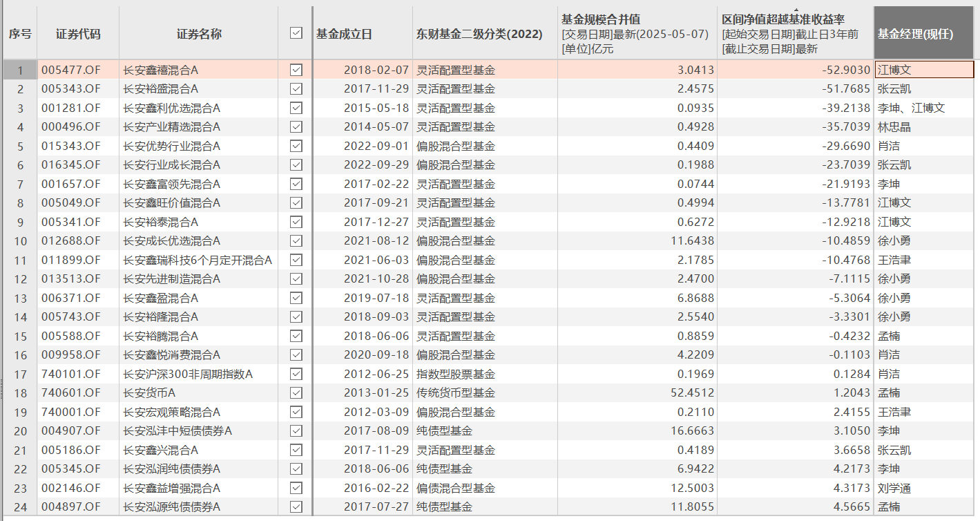Click the 序号 column header
980x521 pixels.
point(20,33)
